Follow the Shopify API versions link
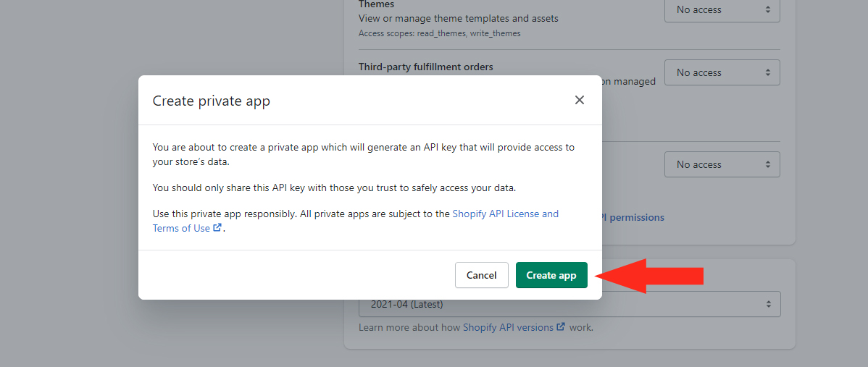Viewport: 868px width, 367px height. click(x=508, y=327)
